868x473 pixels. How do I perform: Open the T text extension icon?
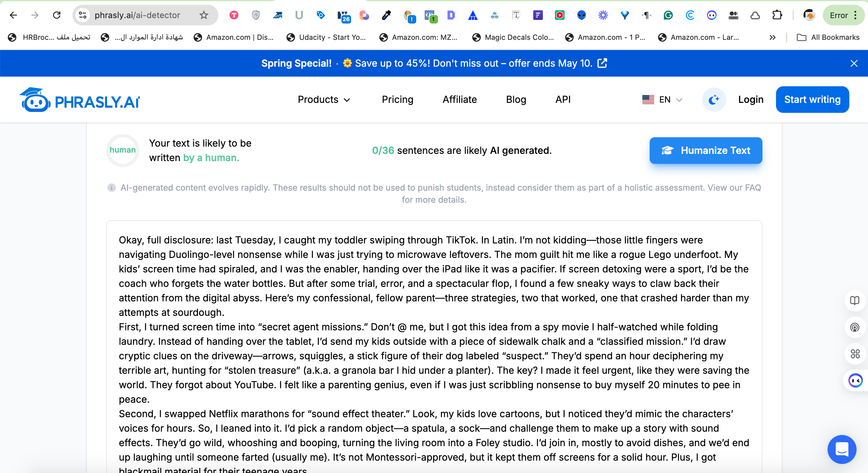click(x=516, y=15)
